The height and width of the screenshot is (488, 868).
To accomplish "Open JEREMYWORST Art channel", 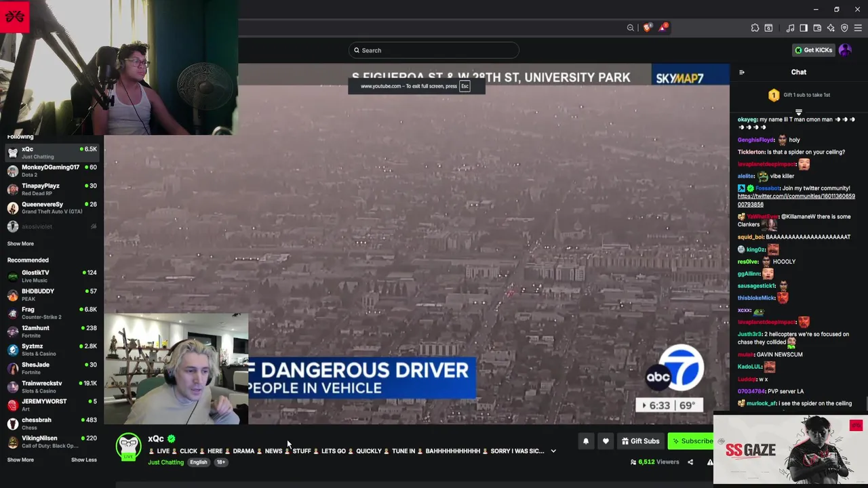I will tap(52, 405).
